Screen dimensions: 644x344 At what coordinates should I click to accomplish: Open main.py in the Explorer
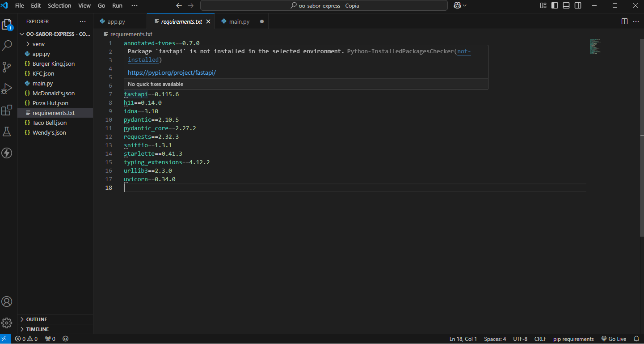click(x=55, y=83)
